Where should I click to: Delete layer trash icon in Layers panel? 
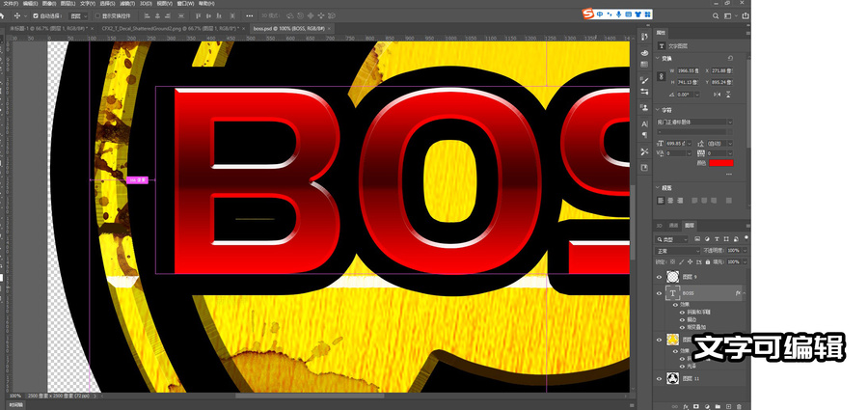739,407
